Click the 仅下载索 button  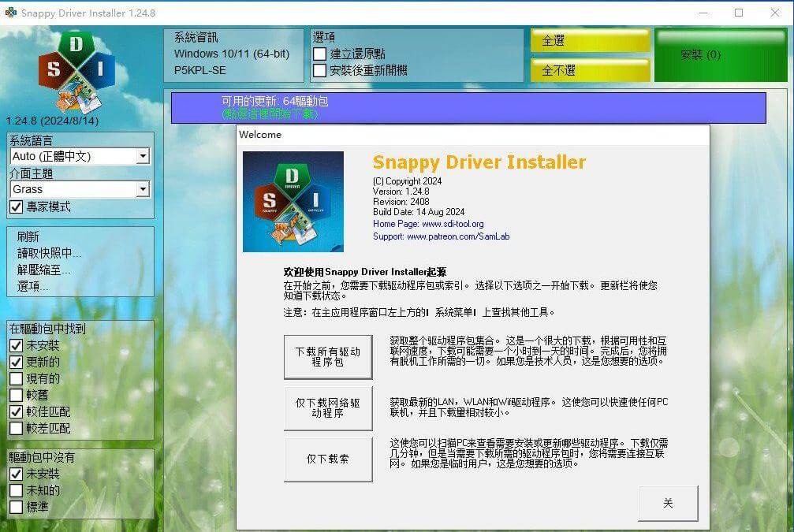point(328,459)
